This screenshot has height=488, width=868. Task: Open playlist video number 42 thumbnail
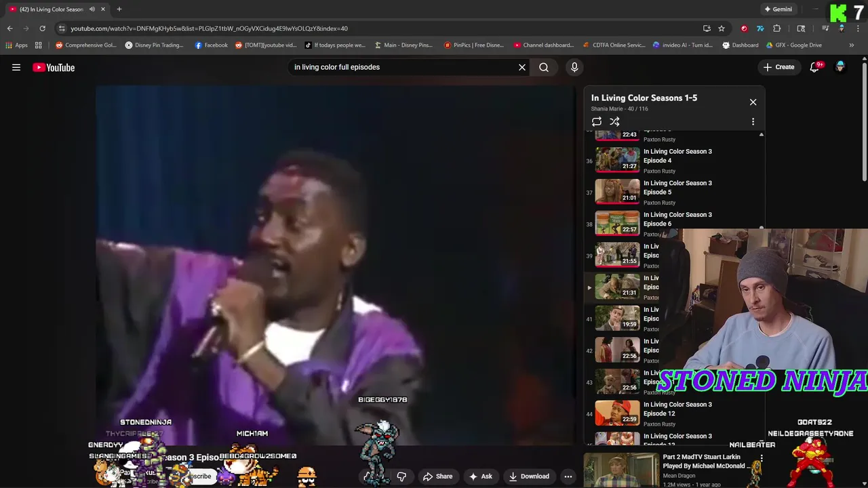tap(617, 350)
